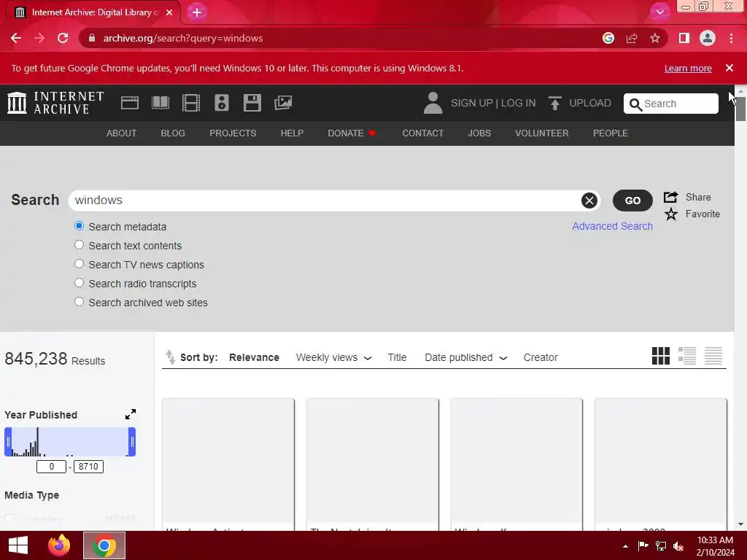747x560 pixels.
Task: Click the user avatar icon
Action: pos(433,103)
